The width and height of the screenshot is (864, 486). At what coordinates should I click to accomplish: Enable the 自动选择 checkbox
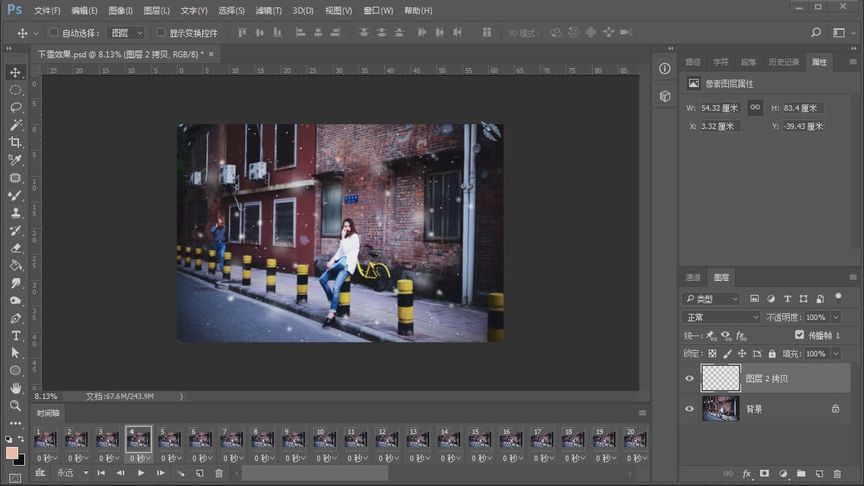(x=54, y=33)
